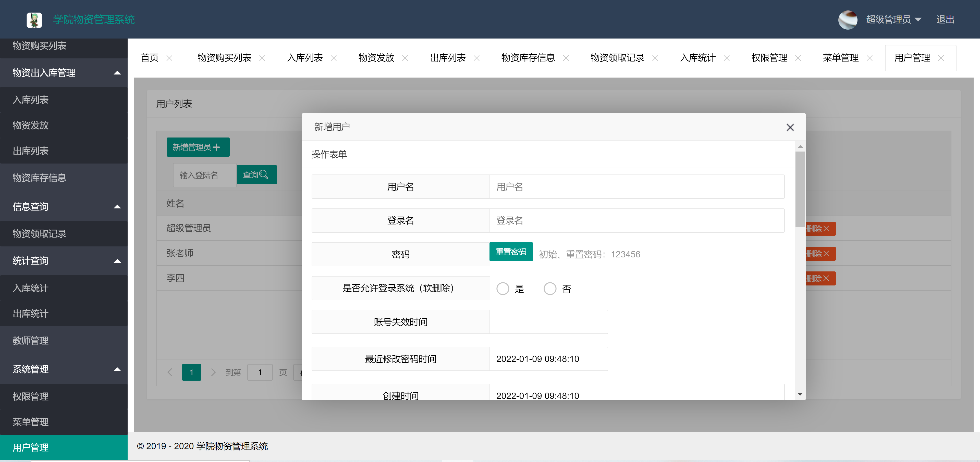
Task: Select 否 radio for allow system login
Action: 550,288
